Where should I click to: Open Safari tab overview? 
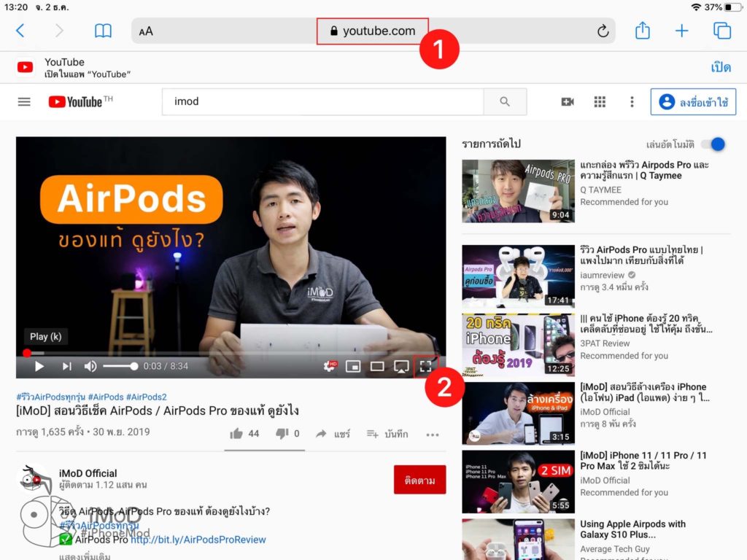click(x=722, y=31)
